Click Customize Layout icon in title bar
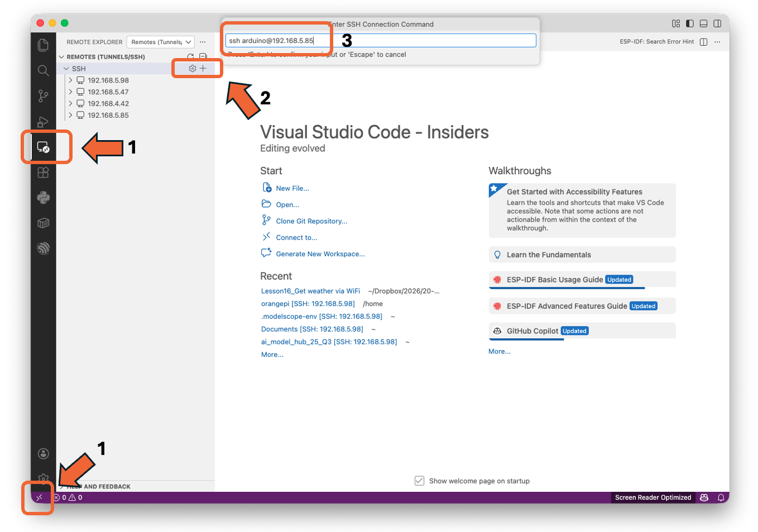 [676, 23]
